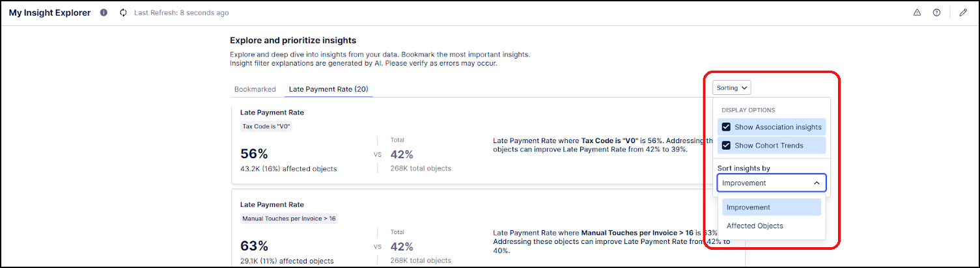This screenshot has height=268, width=980.
Task: Click the 43.2K affected objects text
Action: (x=288, y=168)
